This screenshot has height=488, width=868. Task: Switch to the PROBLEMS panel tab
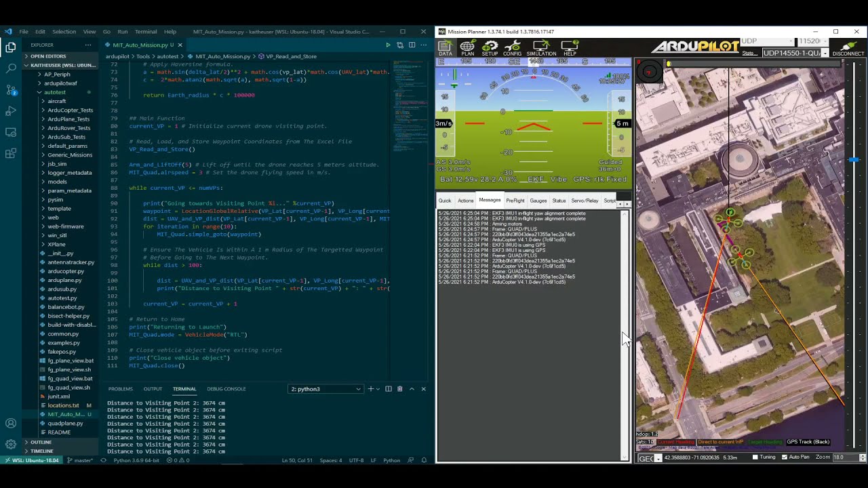[x=120, y=389]
